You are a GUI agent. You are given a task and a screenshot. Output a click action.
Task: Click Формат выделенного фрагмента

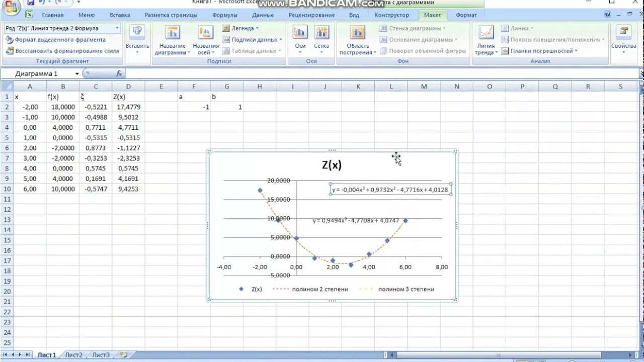pos(56,40)
